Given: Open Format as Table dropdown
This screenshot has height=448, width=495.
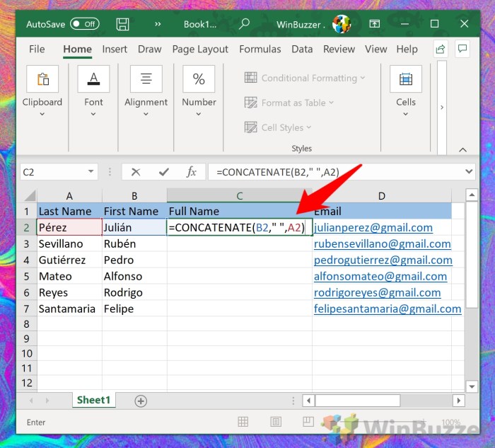Looking at the screenshot, I should 289,103.
